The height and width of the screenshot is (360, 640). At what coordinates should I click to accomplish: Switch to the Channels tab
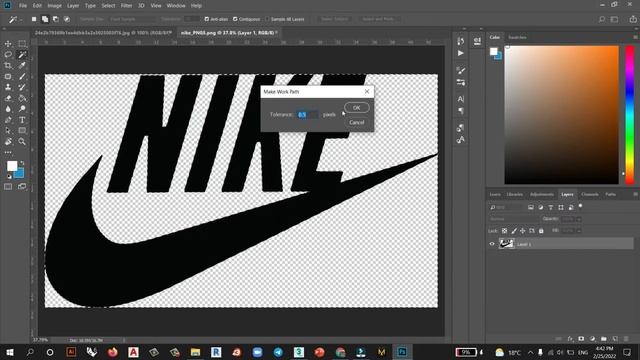590,194
